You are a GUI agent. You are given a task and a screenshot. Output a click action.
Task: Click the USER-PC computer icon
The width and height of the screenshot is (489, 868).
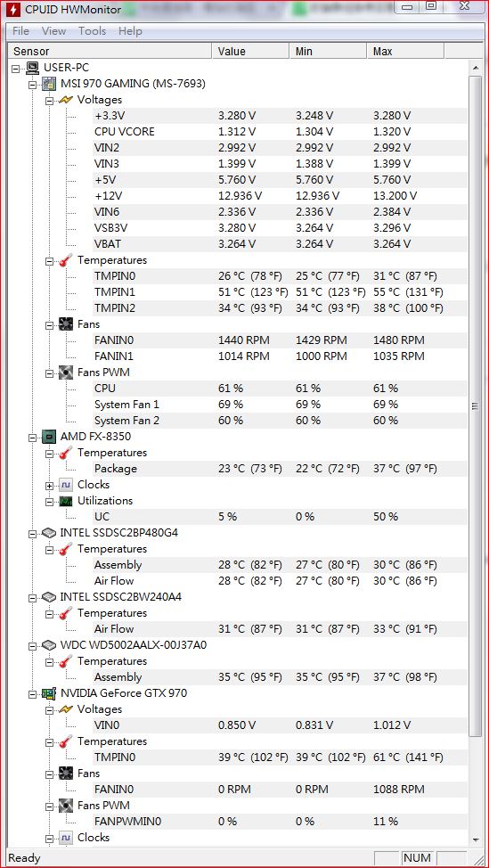pyautogui.click(x=33, y=68)
